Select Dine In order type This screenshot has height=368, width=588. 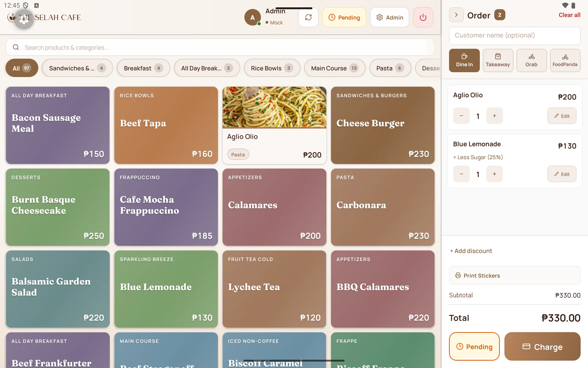click(x=464, y=60)
